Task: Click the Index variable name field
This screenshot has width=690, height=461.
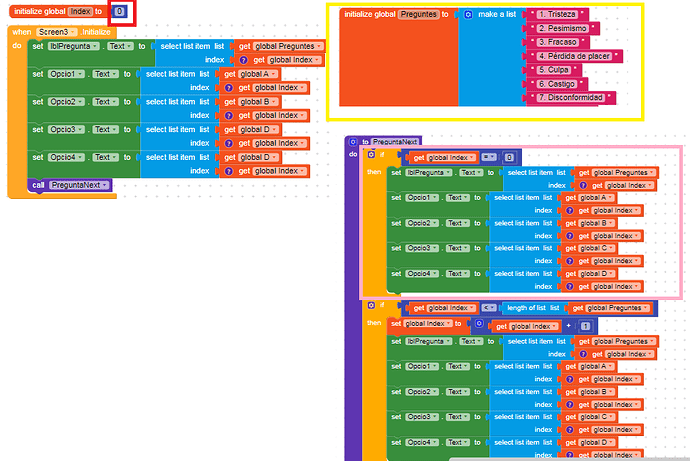Action: (x=79, y=10)
